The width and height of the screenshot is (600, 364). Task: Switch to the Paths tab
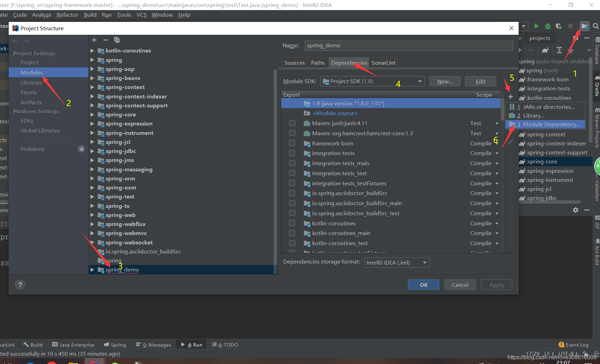click(x=318, y=63)
